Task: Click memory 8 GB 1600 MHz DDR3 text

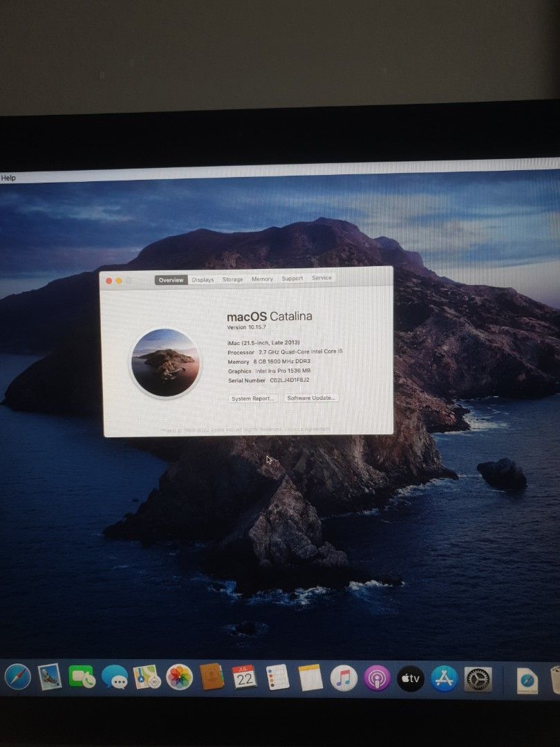Action: (x=281, y=362)
